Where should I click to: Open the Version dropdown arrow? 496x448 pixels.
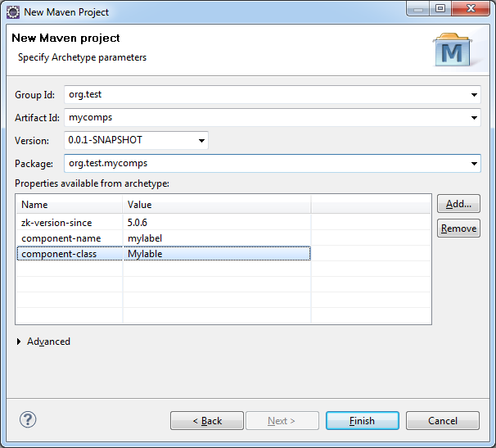[201, 141]
